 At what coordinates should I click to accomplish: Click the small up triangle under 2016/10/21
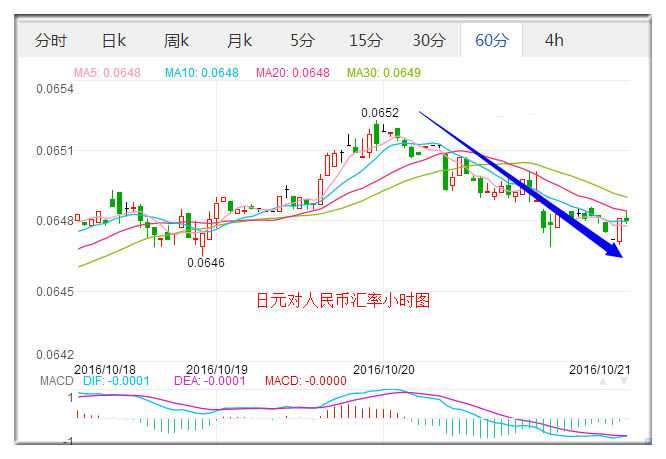[603, 381]
